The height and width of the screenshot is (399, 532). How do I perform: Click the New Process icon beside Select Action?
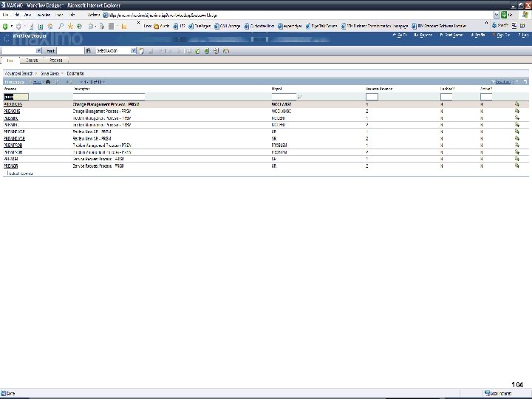(x=141, y=51)
